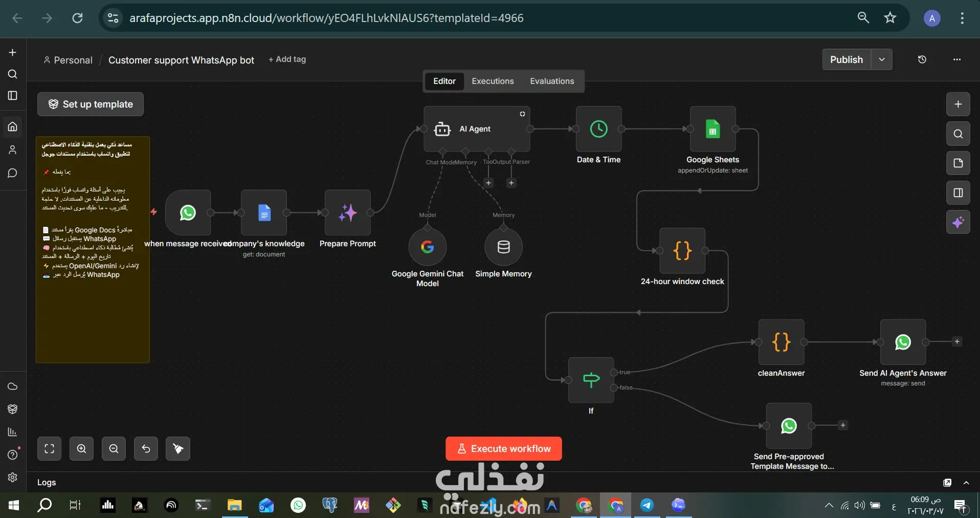Add a Tool to the AI Agent
Viewport: 980px width, 518px height.
(x=488, y=183)
